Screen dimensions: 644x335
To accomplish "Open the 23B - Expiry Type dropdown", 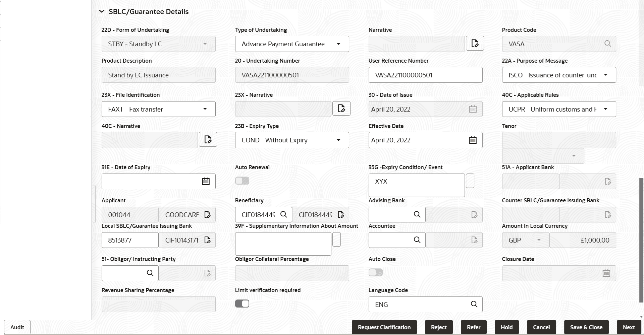I will click(338, 140).
